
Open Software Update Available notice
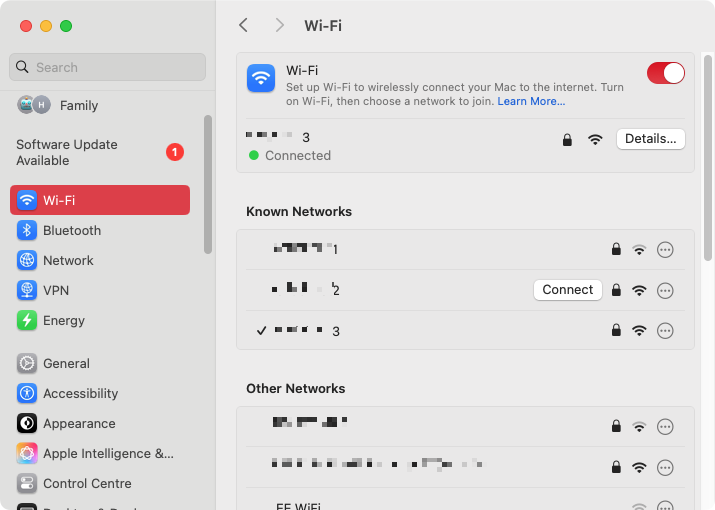coord(100,152)
